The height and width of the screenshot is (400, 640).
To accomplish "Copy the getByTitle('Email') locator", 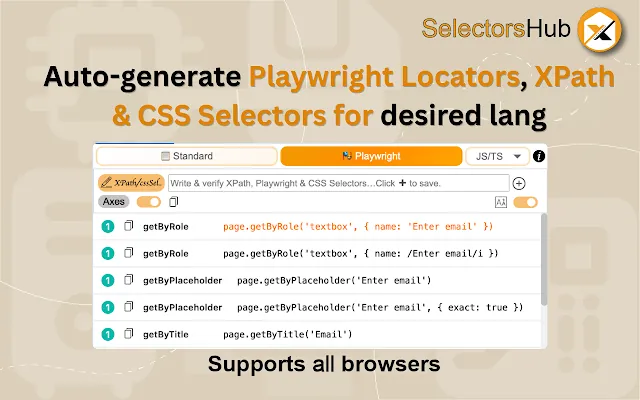I will pos(129,334).
